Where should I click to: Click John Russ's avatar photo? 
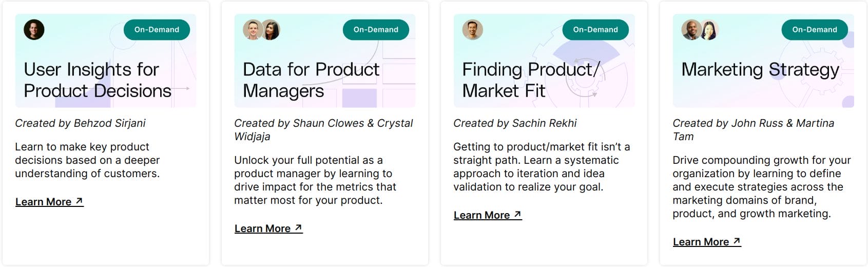(x=691, y=30)
